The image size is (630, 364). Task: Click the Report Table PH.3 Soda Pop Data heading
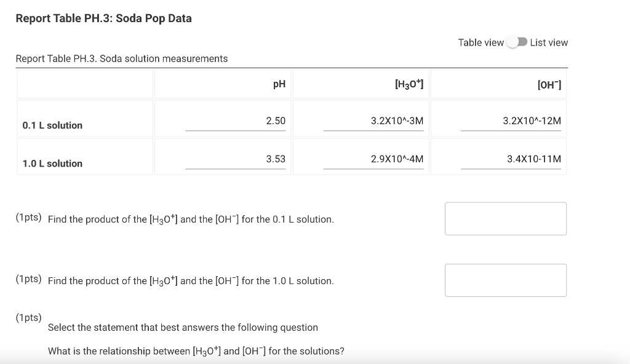[105, 18]
